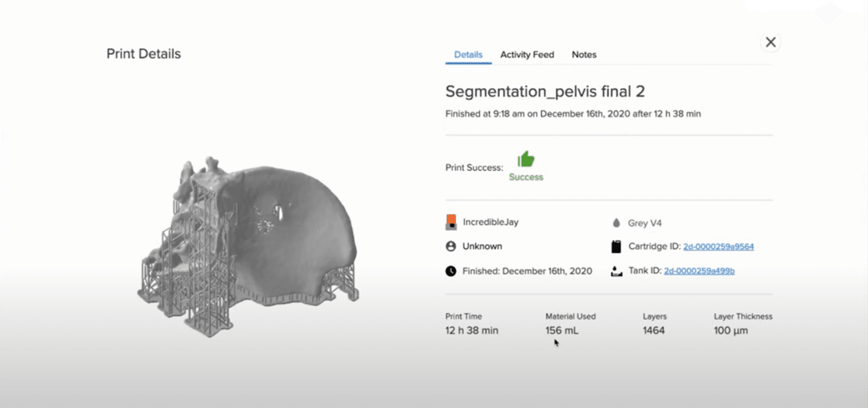This screenshot has height=408, width=868.
Task: Click the orange printer icon beside IncredibleJay
Action: [x=451, y=222]
